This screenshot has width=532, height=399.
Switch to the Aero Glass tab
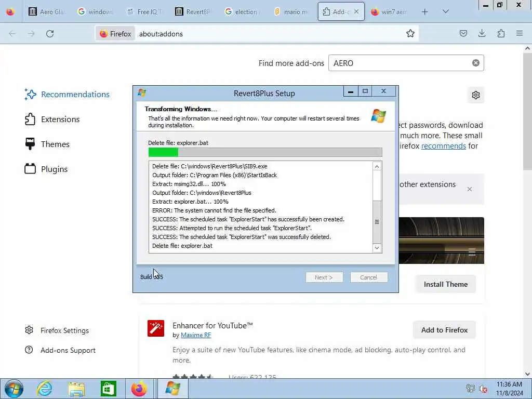coord(46,12)
